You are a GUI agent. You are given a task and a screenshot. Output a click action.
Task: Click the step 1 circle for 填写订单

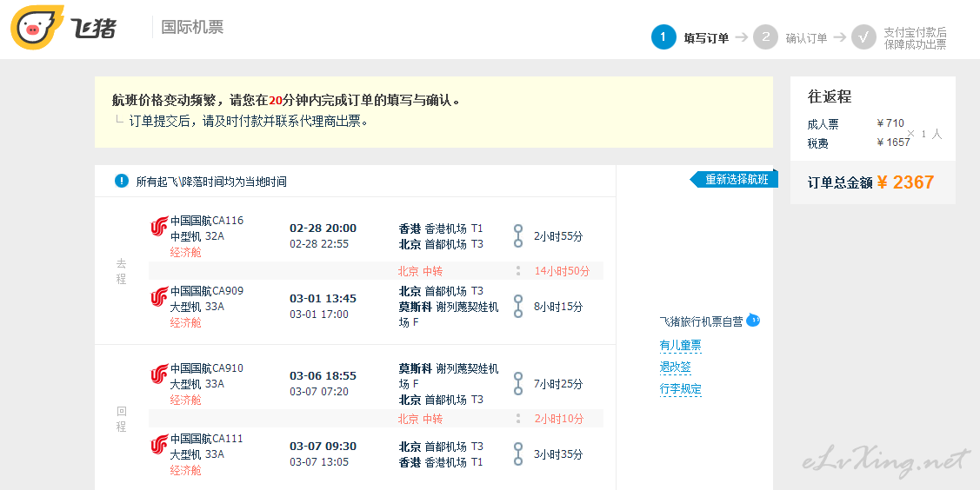pyautogui.click(x=663, y=37)
